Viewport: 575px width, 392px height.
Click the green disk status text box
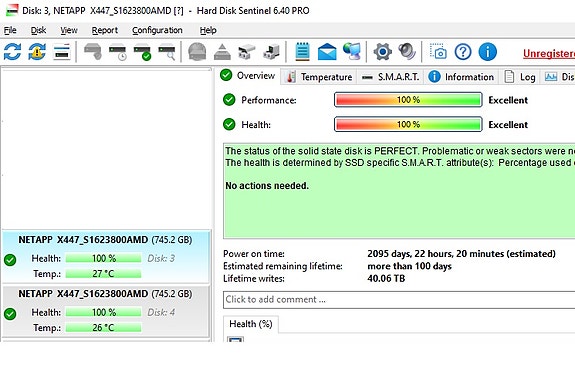(x=399, y=191)
